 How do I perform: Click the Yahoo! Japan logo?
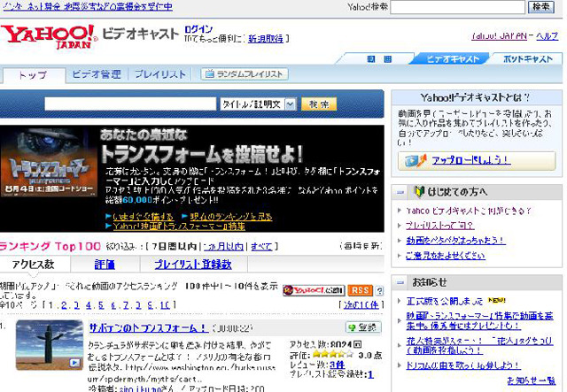[x=50, y=36]
